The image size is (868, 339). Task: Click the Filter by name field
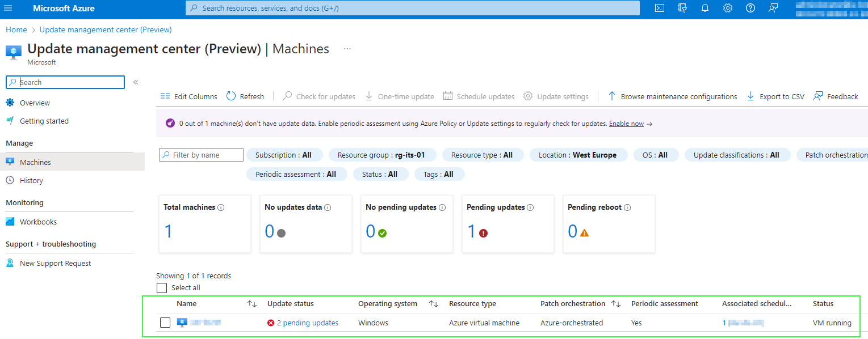point(202,155)
